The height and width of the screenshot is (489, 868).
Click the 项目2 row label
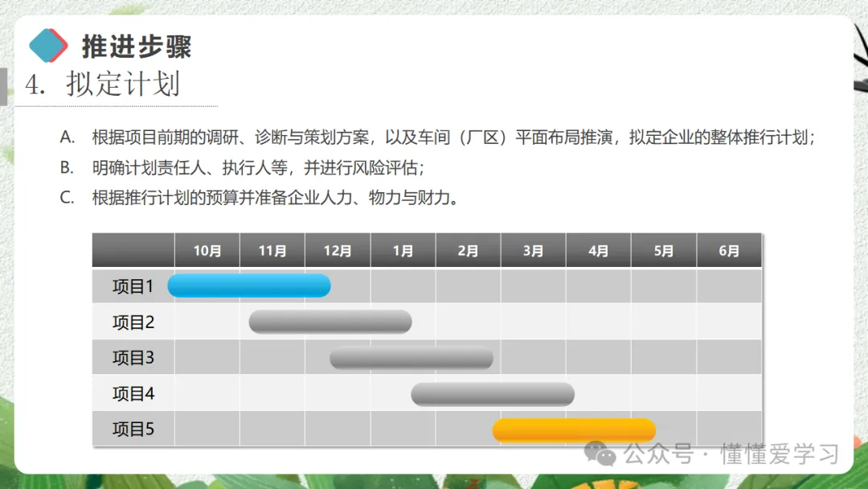click(133, 322)
